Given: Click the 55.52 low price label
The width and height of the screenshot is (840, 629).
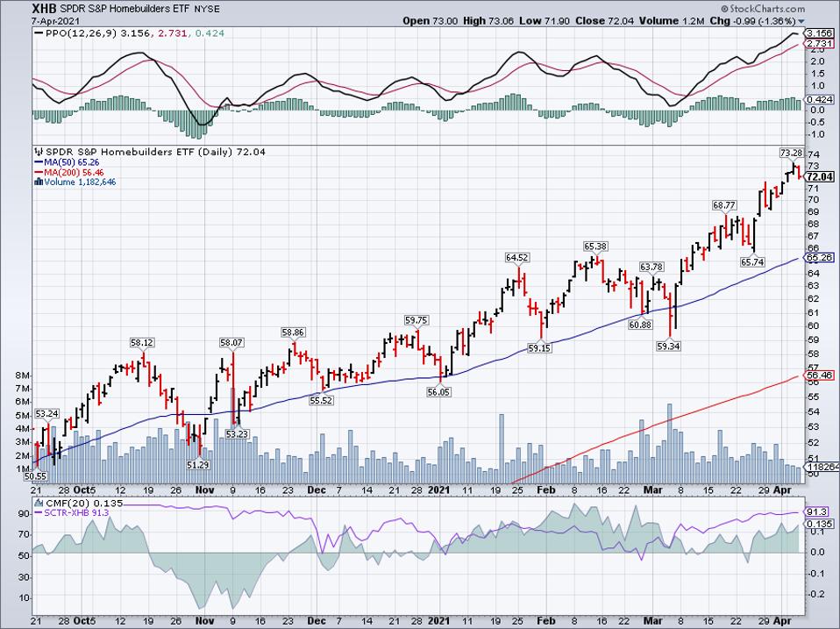Looking at the screenshot, I should (320, 400).
